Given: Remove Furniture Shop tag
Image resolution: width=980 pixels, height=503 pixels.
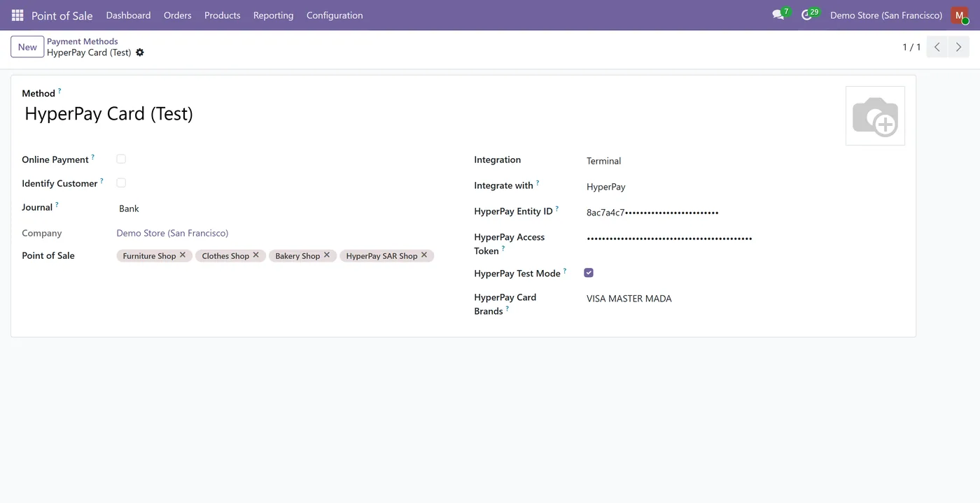Looking at the screenshot, I should click(x=183, y=255).
